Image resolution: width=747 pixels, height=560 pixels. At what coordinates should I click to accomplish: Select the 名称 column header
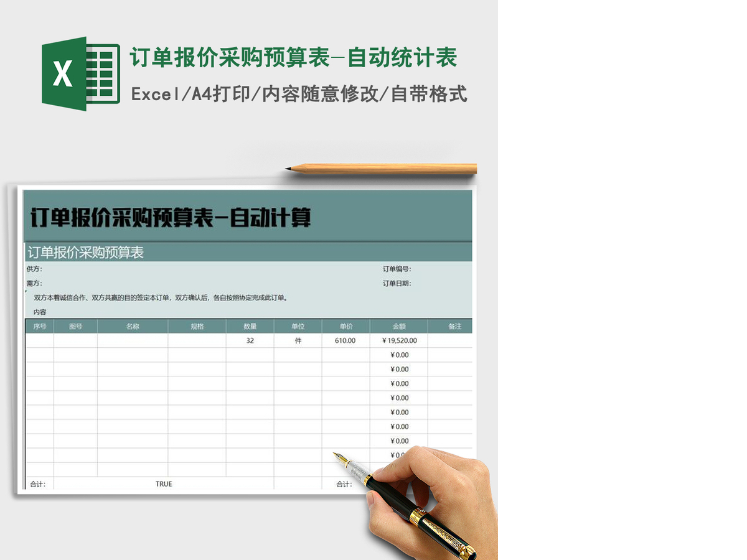coord(133,327)
